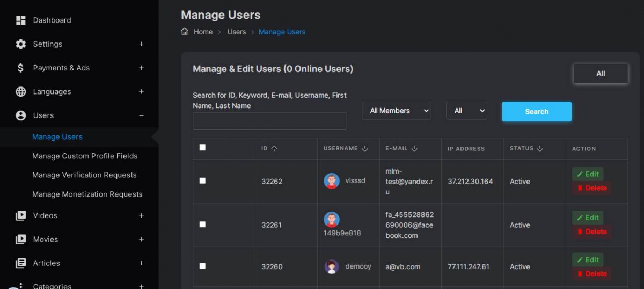
Task: Click the user search input field
Action: coord(269,121)
